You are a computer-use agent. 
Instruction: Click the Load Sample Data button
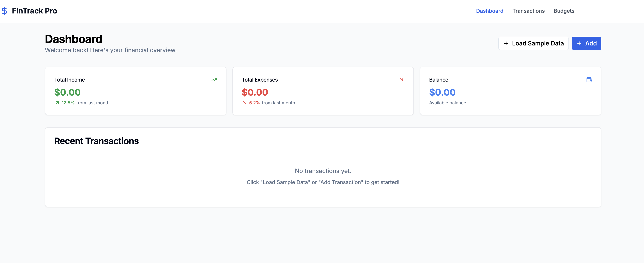533,43
